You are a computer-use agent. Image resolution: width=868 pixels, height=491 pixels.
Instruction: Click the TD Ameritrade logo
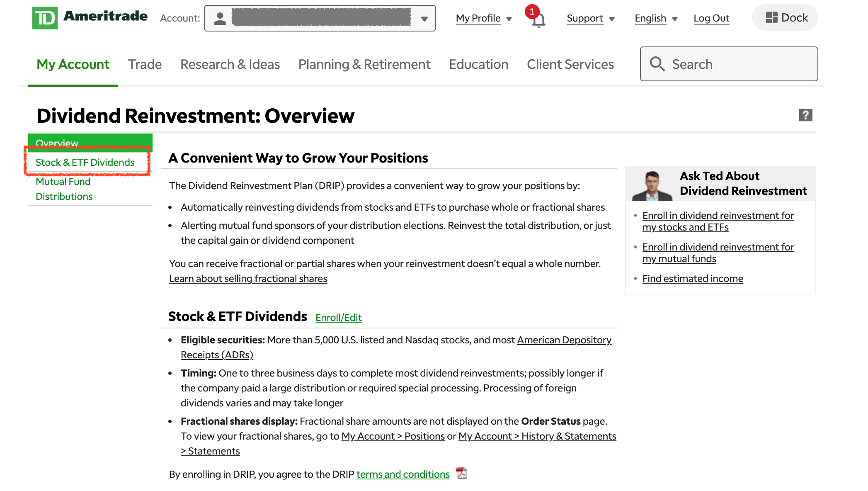coord(90,18)
